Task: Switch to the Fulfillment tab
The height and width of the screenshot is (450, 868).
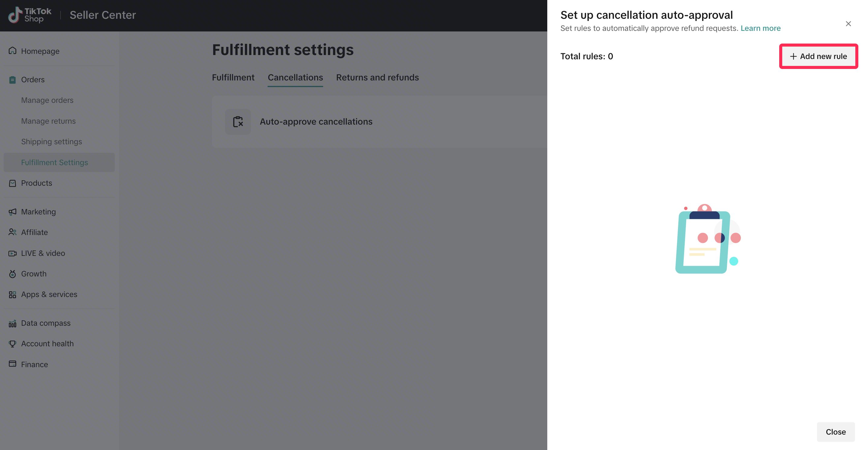Action: tap(233, 77)
